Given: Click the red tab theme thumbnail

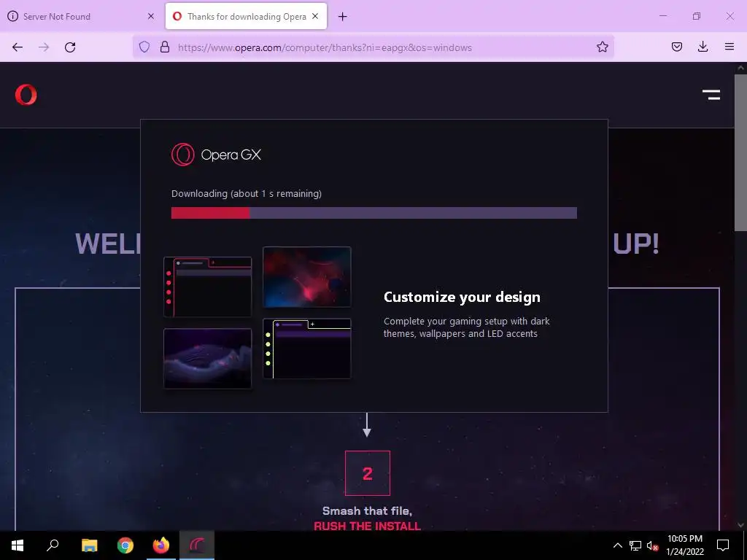Looking at the screenshot, I should click(x=208, y=287).
